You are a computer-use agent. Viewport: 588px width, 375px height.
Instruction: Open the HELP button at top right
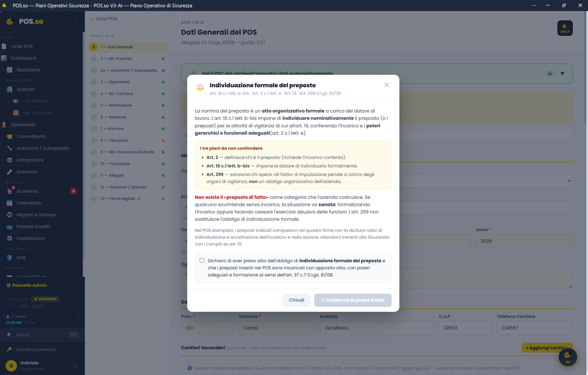click(x=565, y=28)
